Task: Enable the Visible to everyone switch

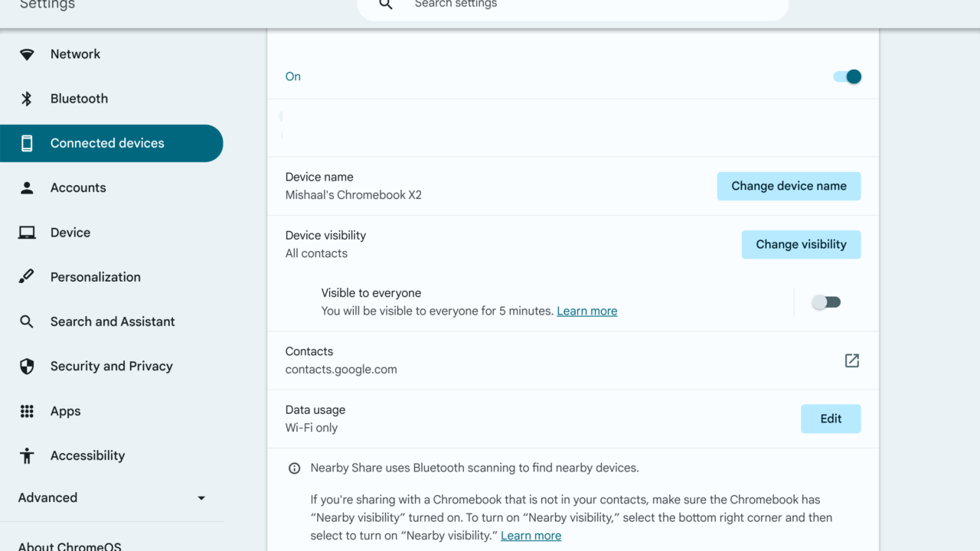Action: 827,302
